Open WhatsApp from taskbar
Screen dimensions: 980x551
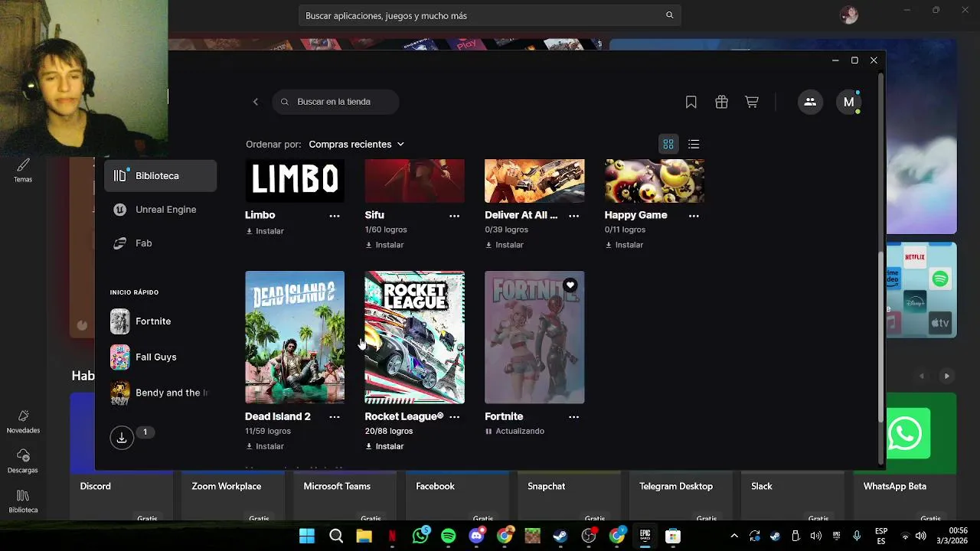420,536
